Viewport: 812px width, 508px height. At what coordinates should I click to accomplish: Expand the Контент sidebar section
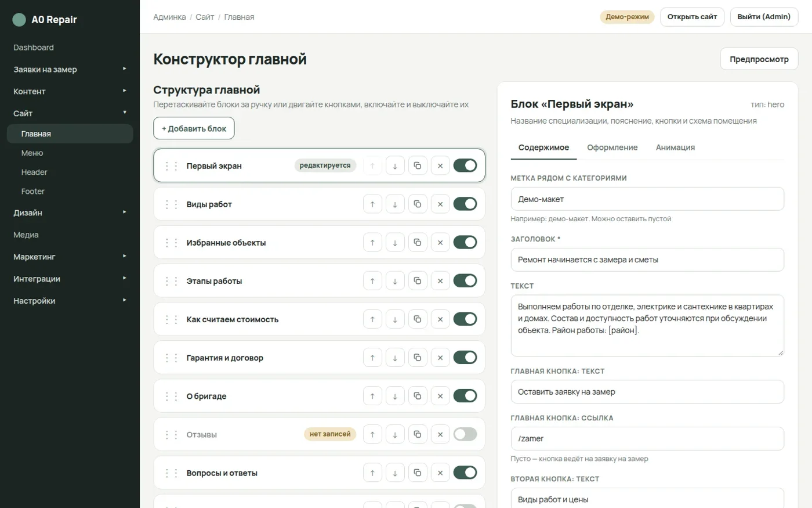click(70, 92)
